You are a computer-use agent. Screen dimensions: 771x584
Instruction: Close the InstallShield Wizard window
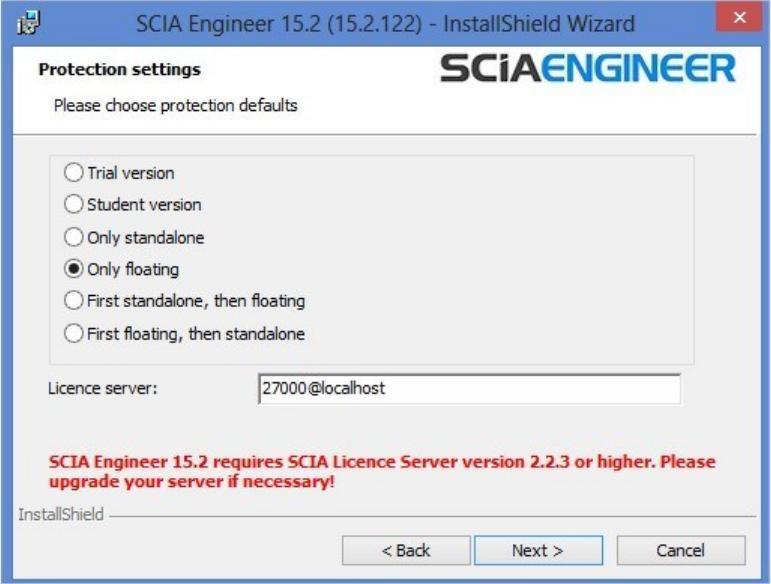pyautogui.click(x=739, y=17)
